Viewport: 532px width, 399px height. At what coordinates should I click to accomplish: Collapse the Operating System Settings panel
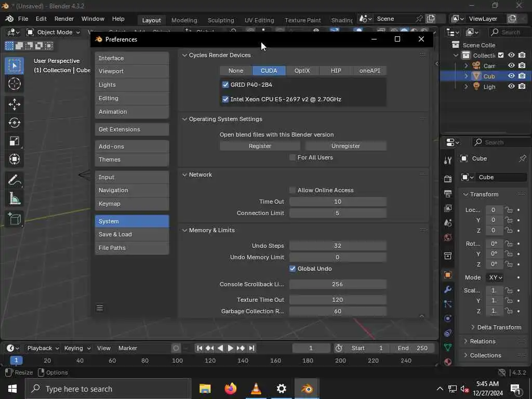click(x=184, y=119)
